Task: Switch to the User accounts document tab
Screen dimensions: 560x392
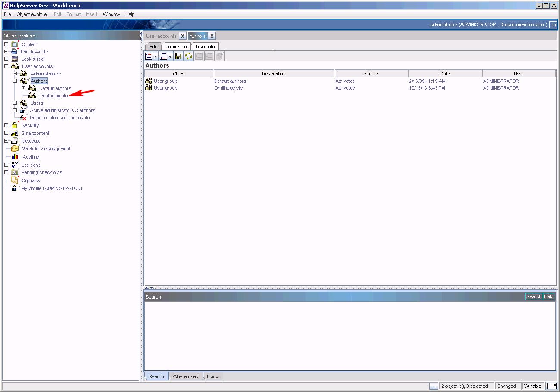Action: point(162,36)
